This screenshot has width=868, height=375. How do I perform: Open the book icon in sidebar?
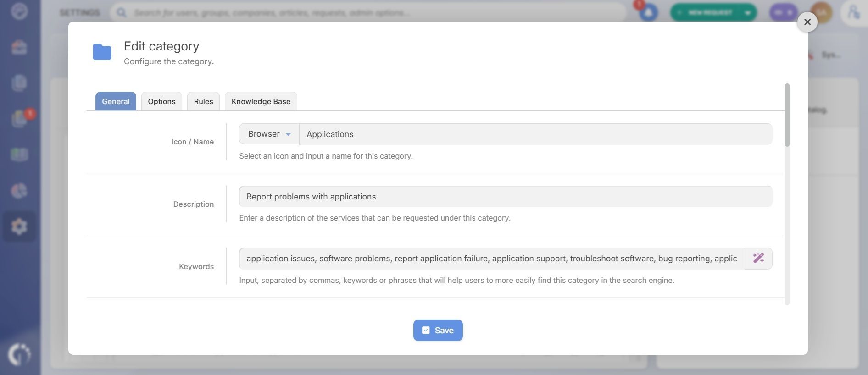point(19,154)
